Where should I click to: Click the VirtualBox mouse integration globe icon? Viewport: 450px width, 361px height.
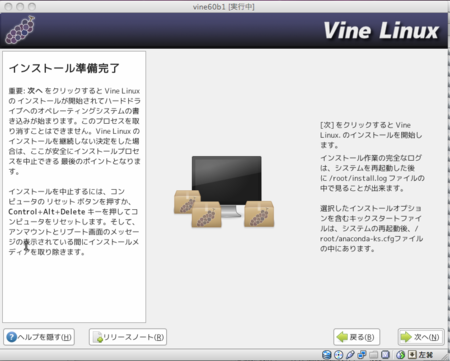point(400,355)
